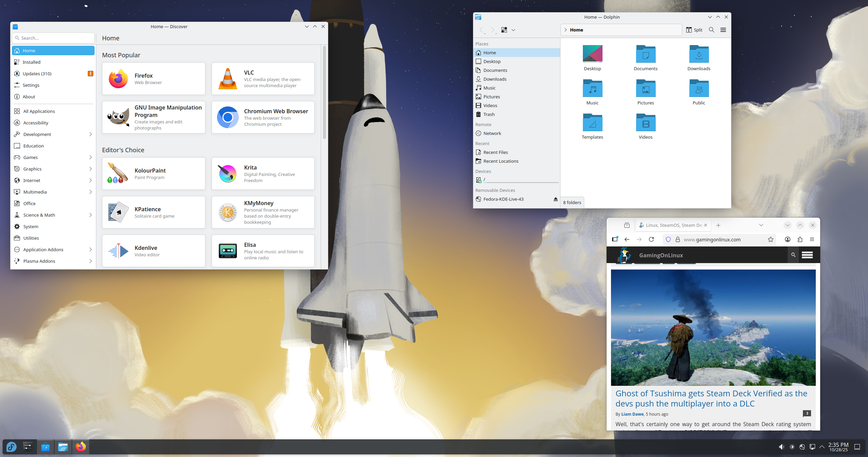Image resolution: width=868 pixels, height=457 pixels.
Task: Expand Development category in Discover
Action: [91, 134]
